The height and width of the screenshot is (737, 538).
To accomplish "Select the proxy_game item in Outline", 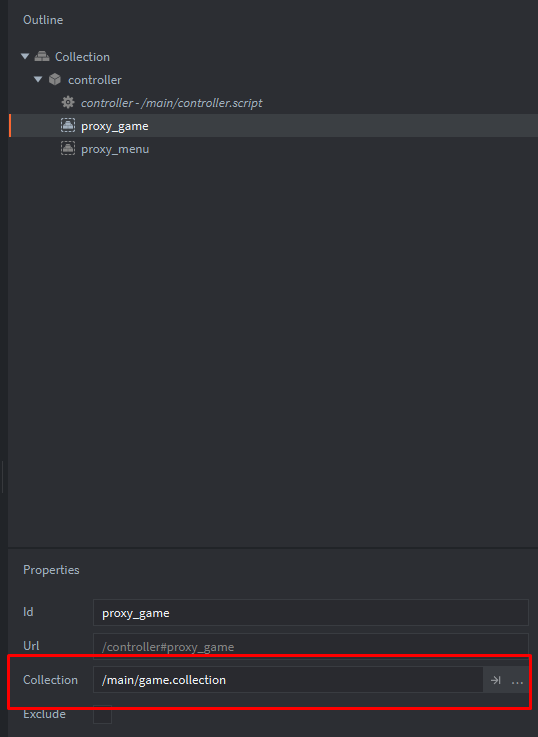I will click(x=115, y=126).
